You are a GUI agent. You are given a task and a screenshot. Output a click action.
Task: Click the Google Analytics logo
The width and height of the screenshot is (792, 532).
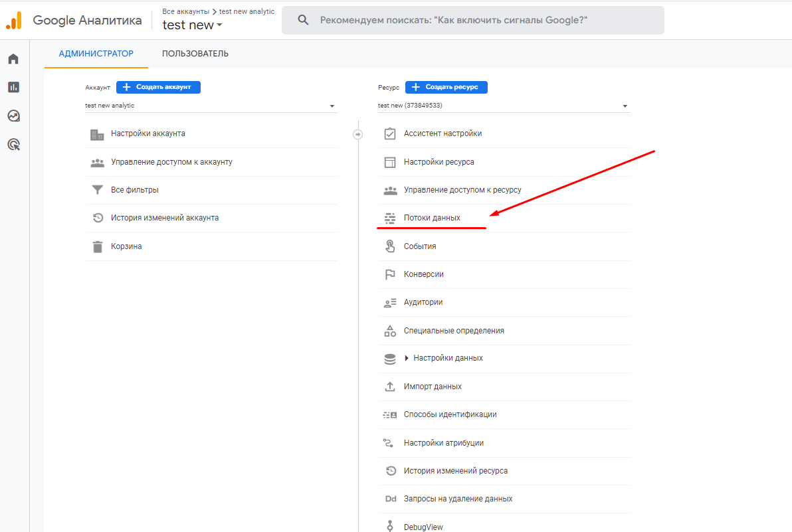point(14,21)
